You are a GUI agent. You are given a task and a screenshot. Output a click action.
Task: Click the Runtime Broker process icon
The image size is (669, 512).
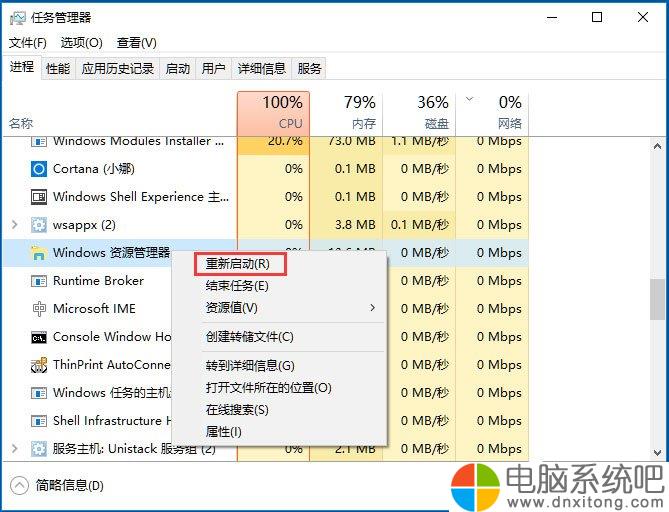pyautogui.click(x=39, y=281)
